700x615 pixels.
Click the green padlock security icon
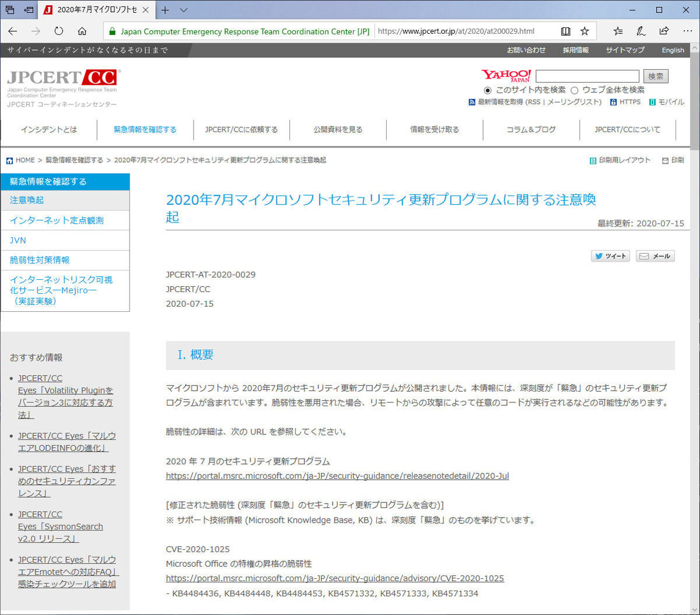point(113,31)
